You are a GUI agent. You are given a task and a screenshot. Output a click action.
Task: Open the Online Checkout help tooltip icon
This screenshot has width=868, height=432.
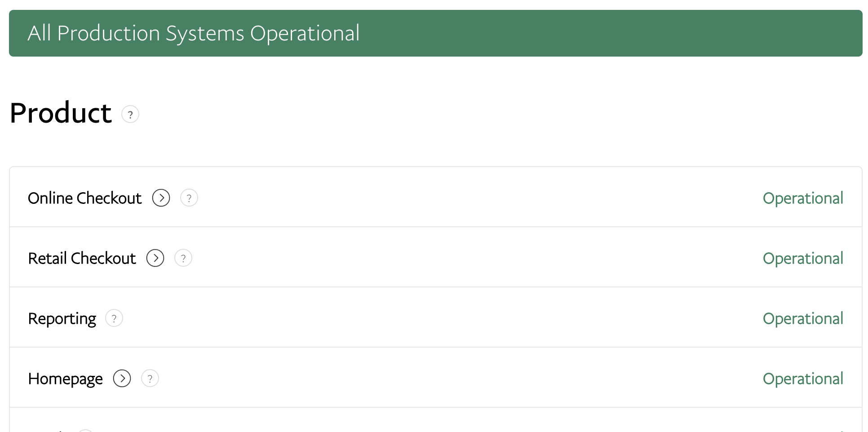[189, 198]
